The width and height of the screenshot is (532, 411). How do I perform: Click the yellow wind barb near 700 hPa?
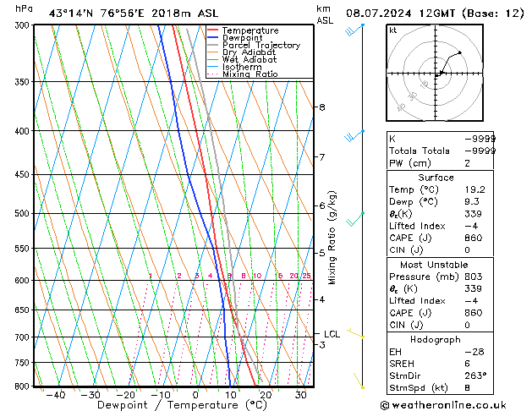tap(355, 333)
